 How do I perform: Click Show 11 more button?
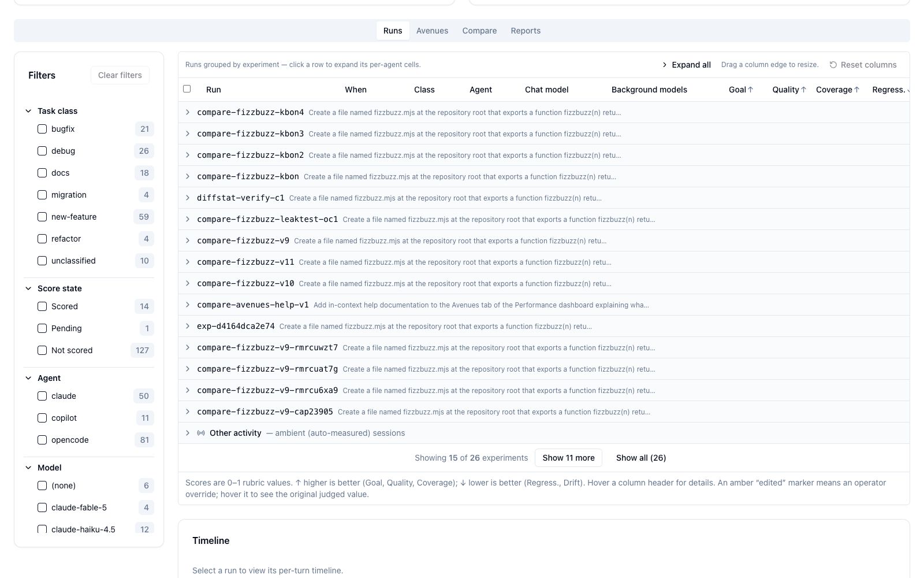[568, 458]
